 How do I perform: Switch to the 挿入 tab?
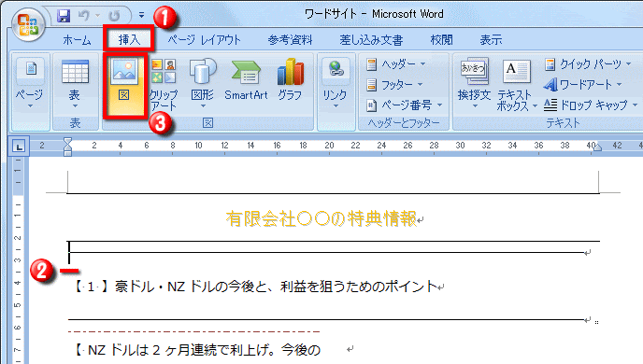(x=129, y=40)
